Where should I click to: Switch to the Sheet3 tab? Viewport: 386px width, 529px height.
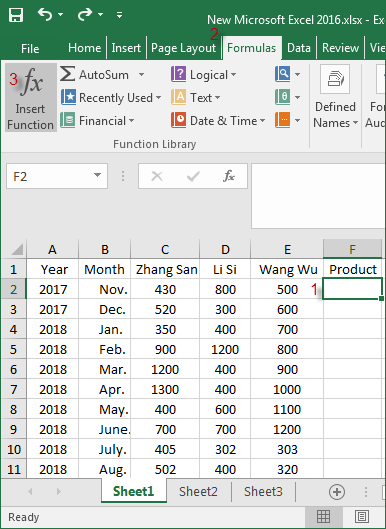coord(263,492)
